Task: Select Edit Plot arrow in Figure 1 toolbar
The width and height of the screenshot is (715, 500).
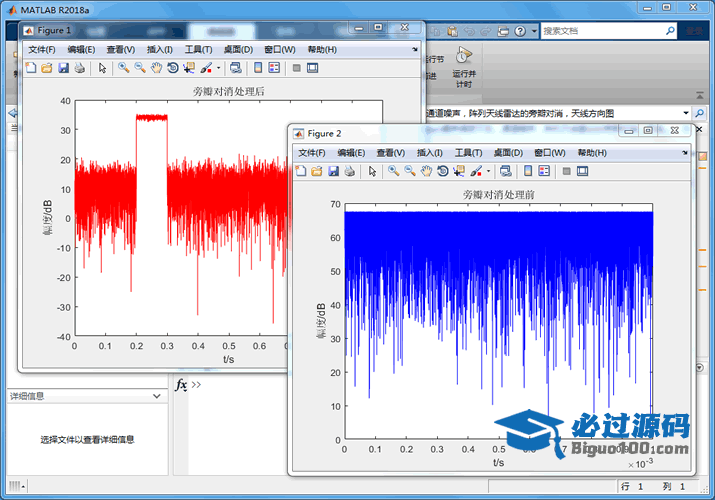Action: tap(102, 68)
